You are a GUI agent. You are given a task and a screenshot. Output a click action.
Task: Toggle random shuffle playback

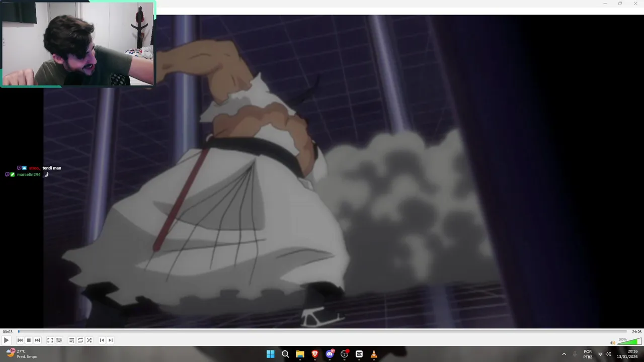pyautogui.click(x=89, y=340)
